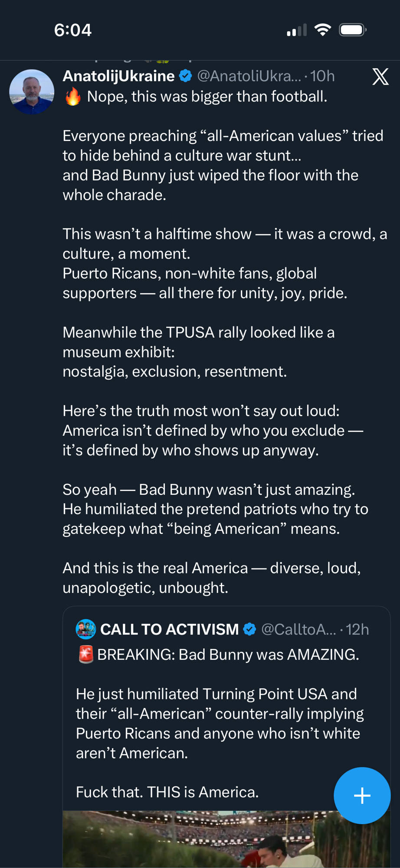The image size is (400, 868).
Task: Tap the @AnatoliUkra... handle
Action: point(249,76)
